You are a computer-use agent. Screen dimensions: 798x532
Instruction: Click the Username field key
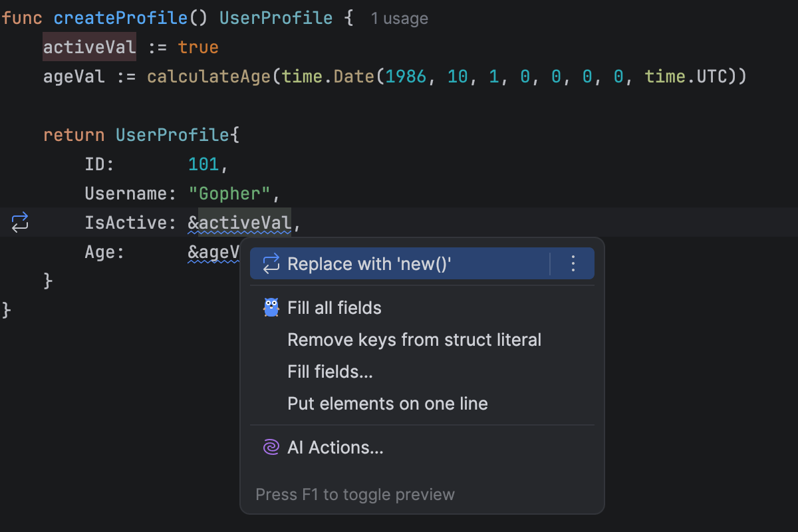(126, 194)
